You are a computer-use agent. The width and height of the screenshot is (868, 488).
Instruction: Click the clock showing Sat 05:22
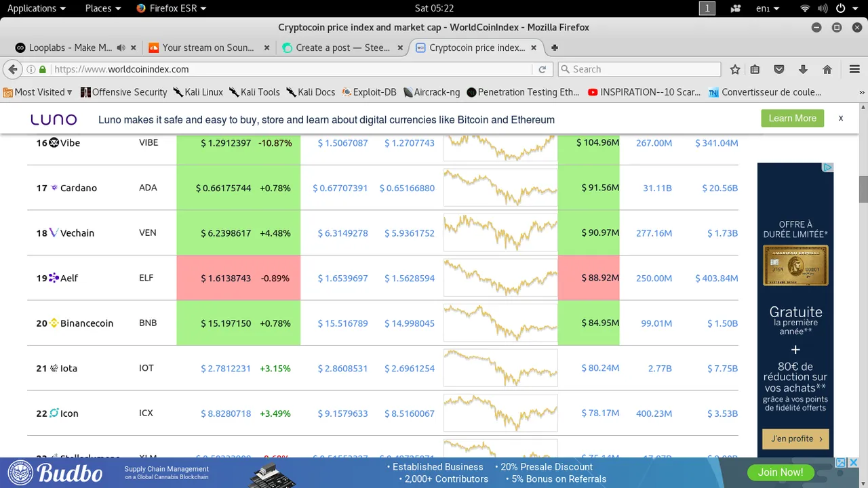[434, 8]
